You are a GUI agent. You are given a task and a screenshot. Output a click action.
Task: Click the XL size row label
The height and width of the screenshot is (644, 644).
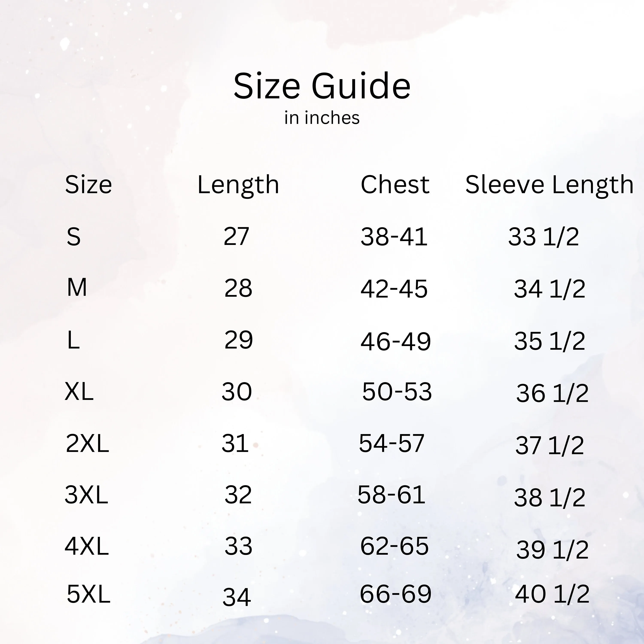[79, 391]
